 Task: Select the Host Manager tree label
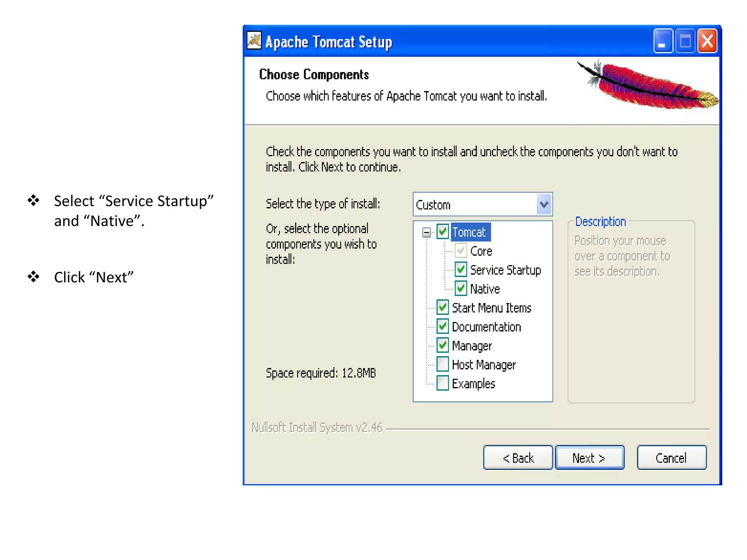484,365
